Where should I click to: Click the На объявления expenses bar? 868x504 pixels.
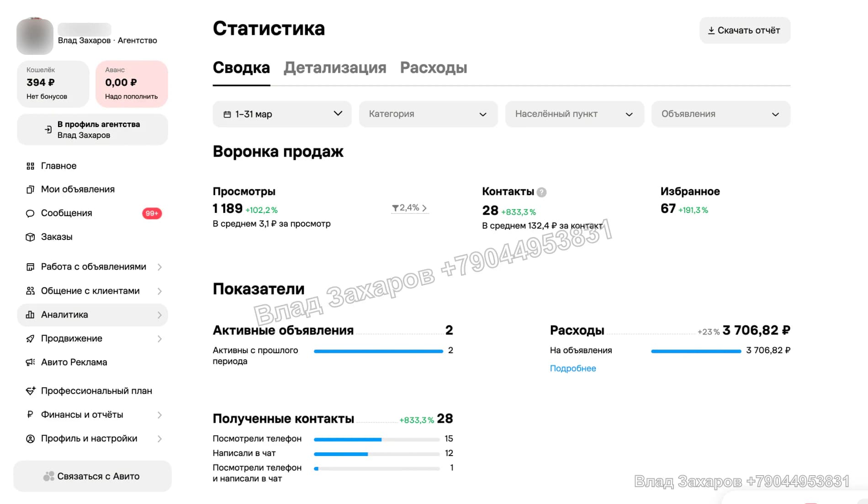click(696, 351)
